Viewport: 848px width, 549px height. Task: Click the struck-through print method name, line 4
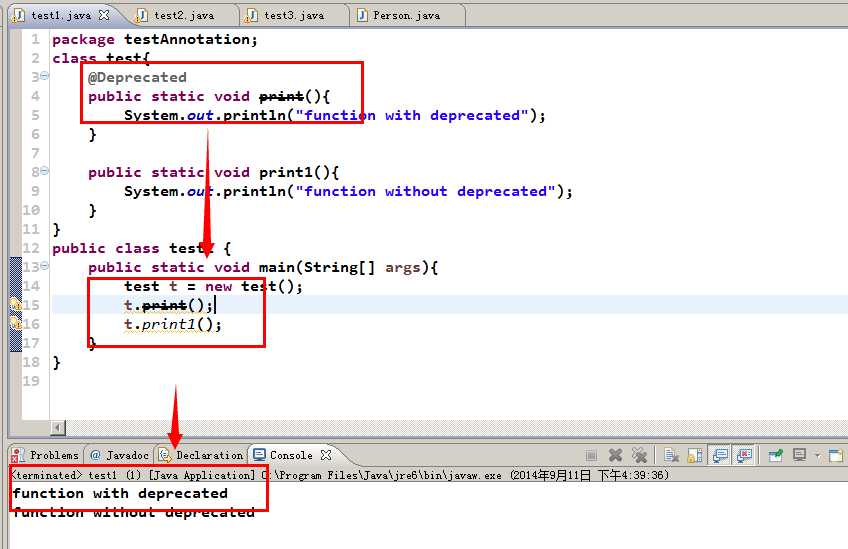pyautogui.click(x=281, y=96)
